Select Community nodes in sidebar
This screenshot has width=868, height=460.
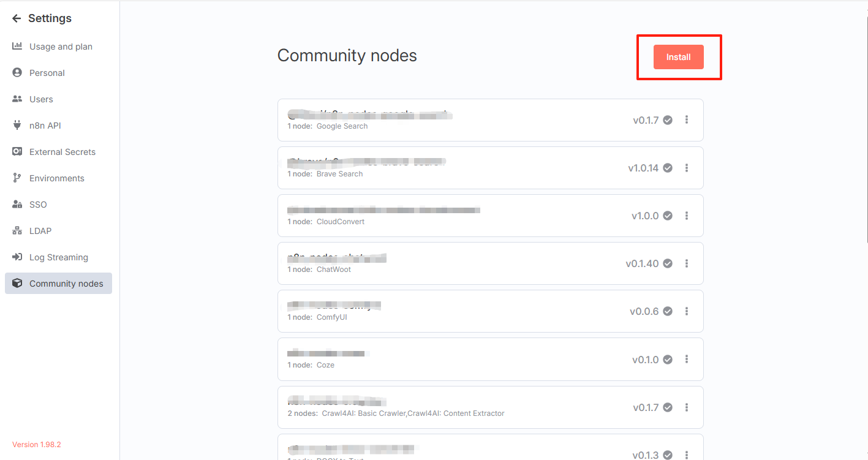click(x=58, y=284)
